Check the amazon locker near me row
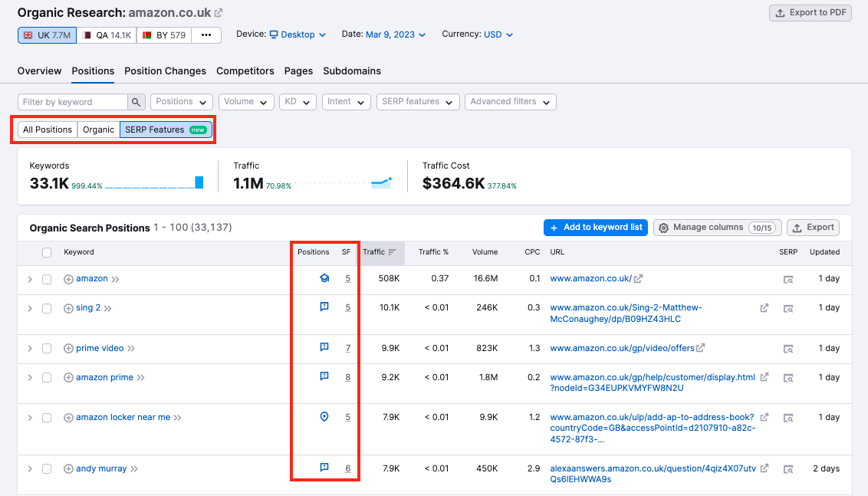Viewport: 868px width, 496px height. (x=47, y=418)
